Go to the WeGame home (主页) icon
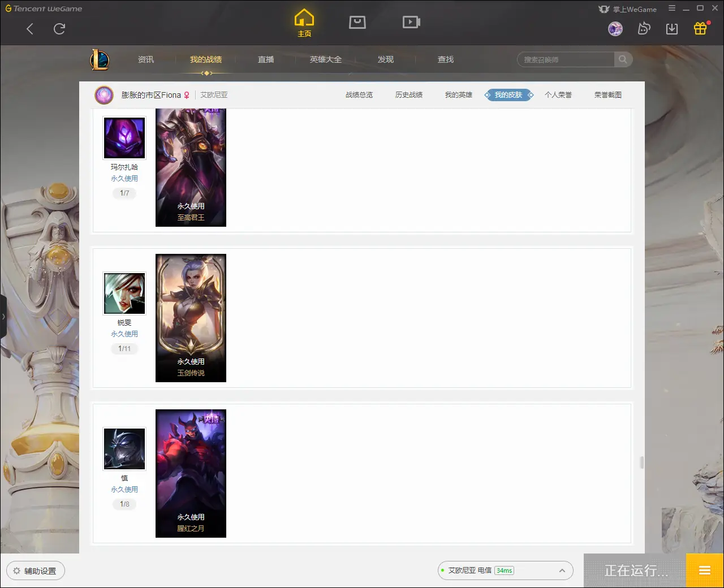Screen dimensions: 724x588 click(x=304, y=23)
